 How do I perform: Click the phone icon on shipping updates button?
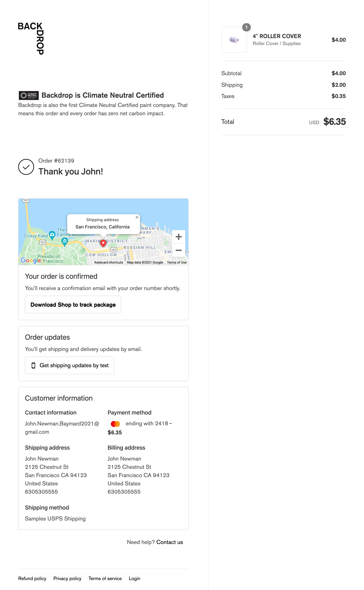tap(33, 365)
